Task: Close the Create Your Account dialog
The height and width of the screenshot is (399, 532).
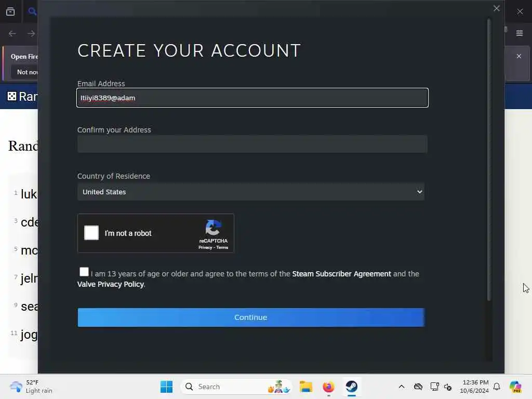Action: 496,8
